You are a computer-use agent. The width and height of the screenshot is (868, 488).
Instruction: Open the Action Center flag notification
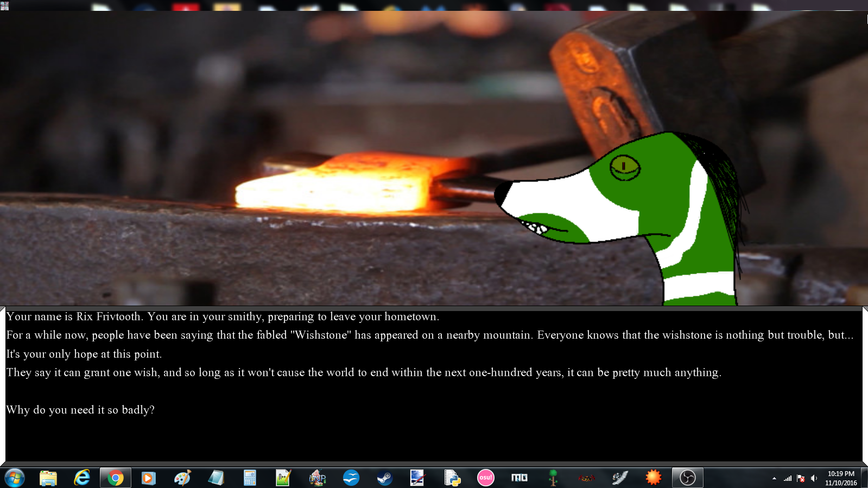[x=801, y=478]
